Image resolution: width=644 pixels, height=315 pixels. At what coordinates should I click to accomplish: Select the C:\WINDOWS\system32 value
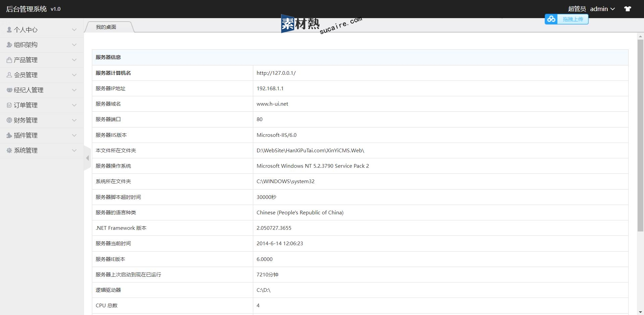coord(285,181)
